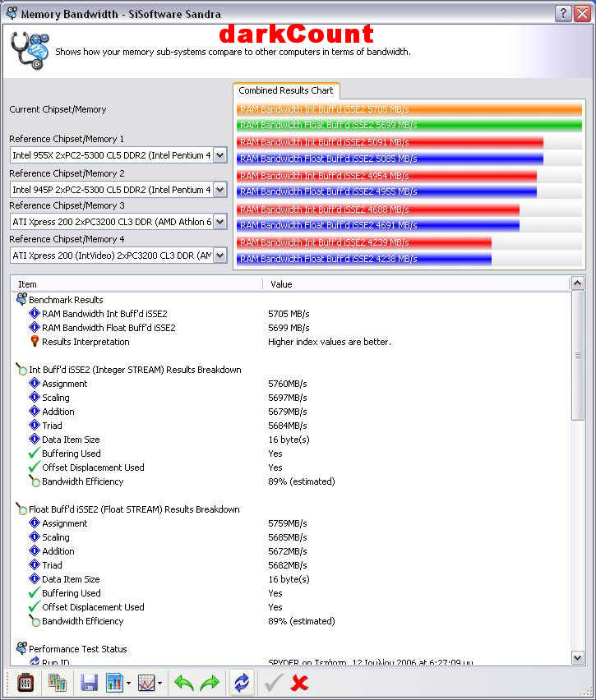596x700 pixels.
Task: Click the Sandra stethoscope icon in the header
Action: click(30, 50)
